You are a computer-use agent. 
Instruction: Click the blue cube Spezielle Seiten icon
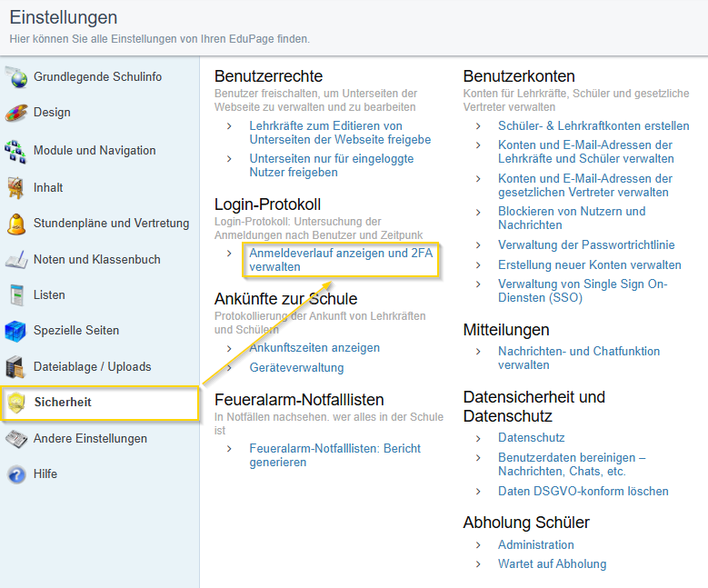point(15,331)
